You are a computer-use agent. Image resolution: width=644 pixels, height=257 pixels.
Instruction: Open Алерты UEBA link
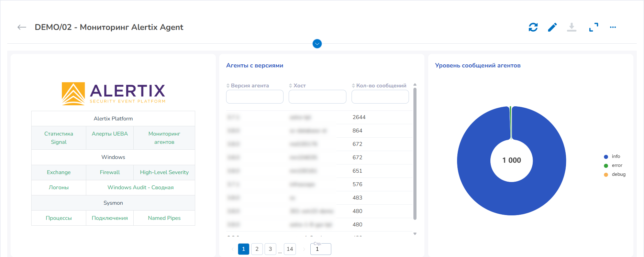[110, 133]
